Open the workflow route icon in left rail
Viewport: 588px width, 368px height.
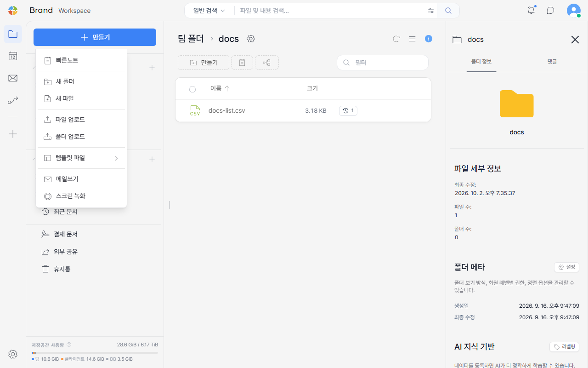pyautogui.click(x=13, y=100)
